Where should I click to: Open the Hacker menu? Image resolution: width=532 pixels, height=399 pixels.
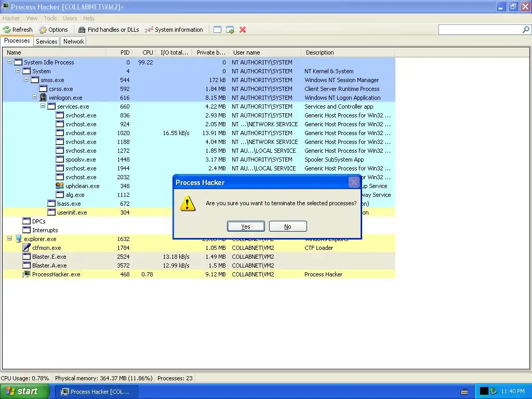(11, 18)
